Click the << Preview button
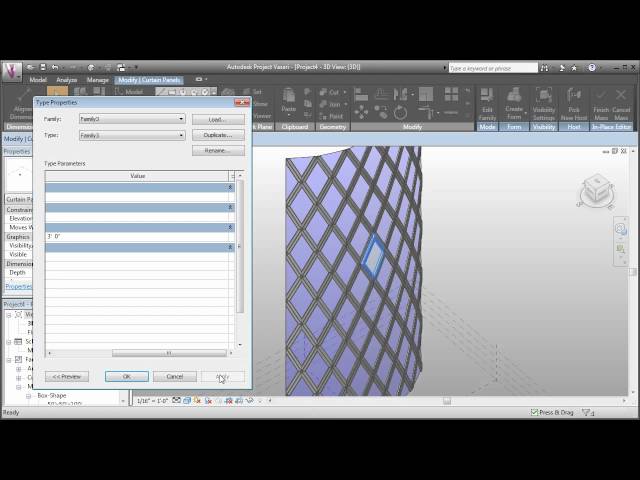 (67, 376)
